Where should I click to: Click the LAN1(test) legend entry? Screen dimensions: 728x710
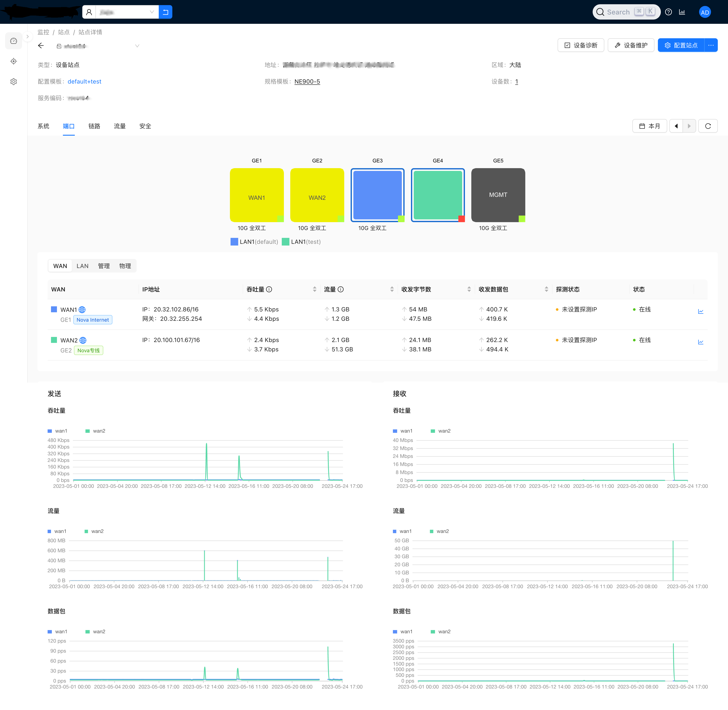point(301,242)
